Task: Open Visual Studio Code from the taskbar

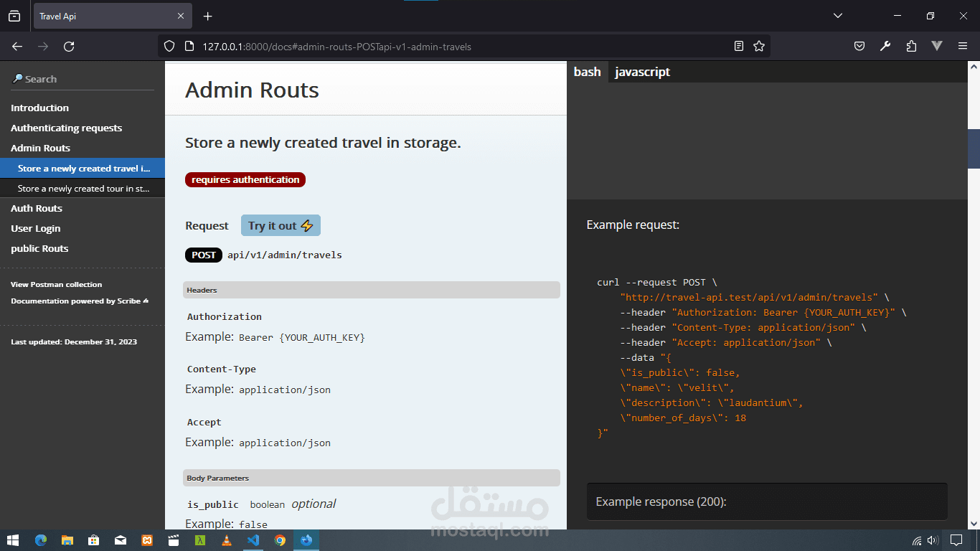Action: coord(253,540)
